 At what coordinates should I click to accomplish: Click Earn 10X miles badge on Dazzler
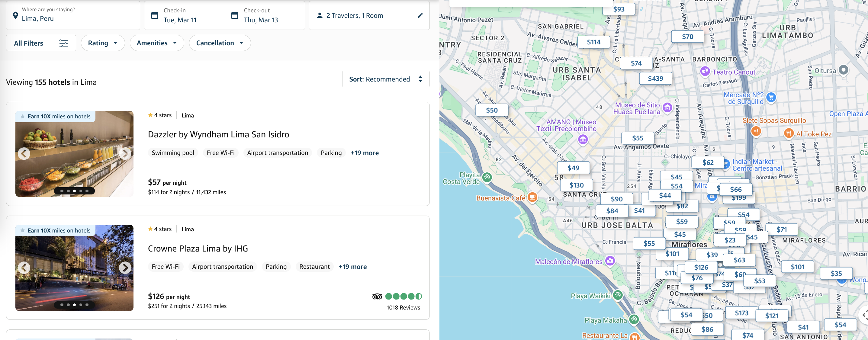(56, 117)
